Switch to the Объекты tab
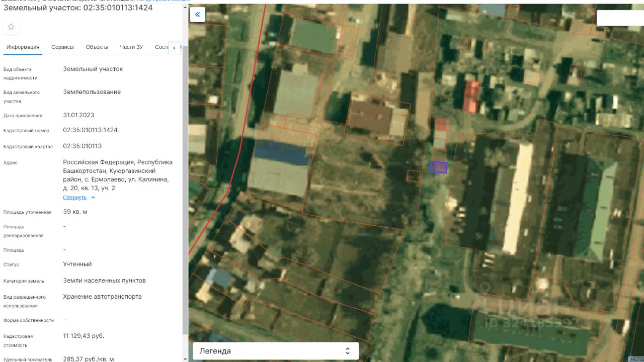The height and width of the screenshot is (362, 644). point(97,47)
